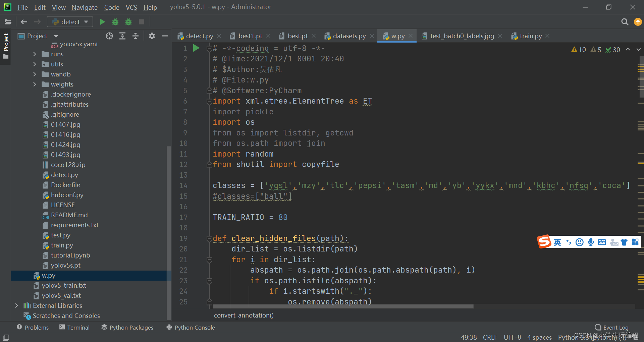The width and height of the screenshot is (644, 342).
Task: Expand the weights folder
Action: 35,84
